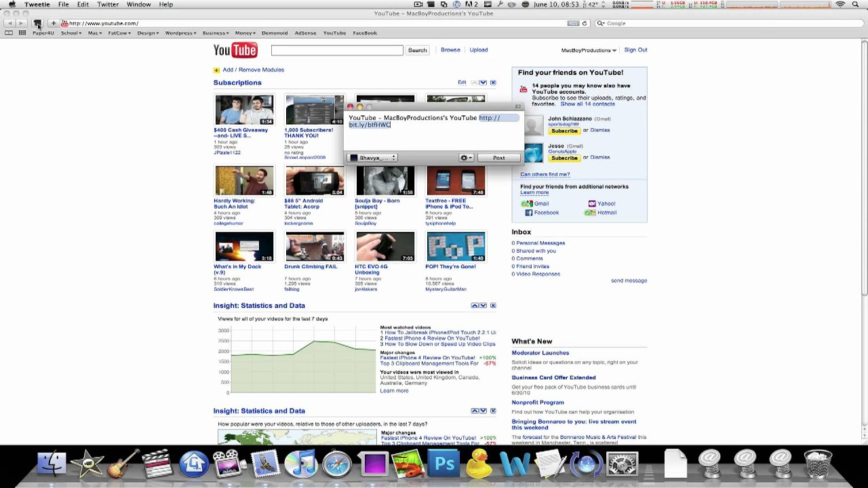This screenshot has width=868, height=488.
Task: Launch Photoshop from the Dock
Action: tap(444, 464)
